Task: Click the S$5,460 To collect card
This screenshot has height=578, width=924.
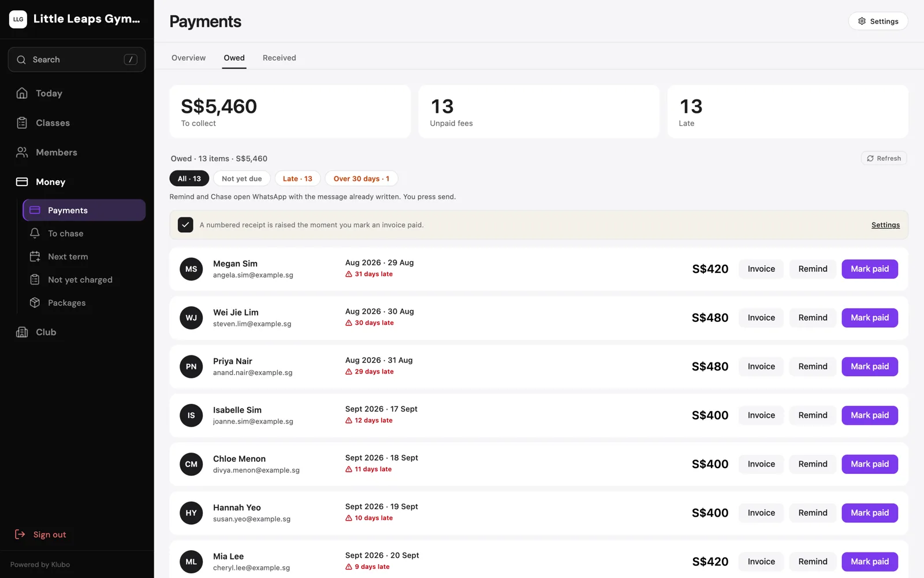Action: [x=290, y=112]
